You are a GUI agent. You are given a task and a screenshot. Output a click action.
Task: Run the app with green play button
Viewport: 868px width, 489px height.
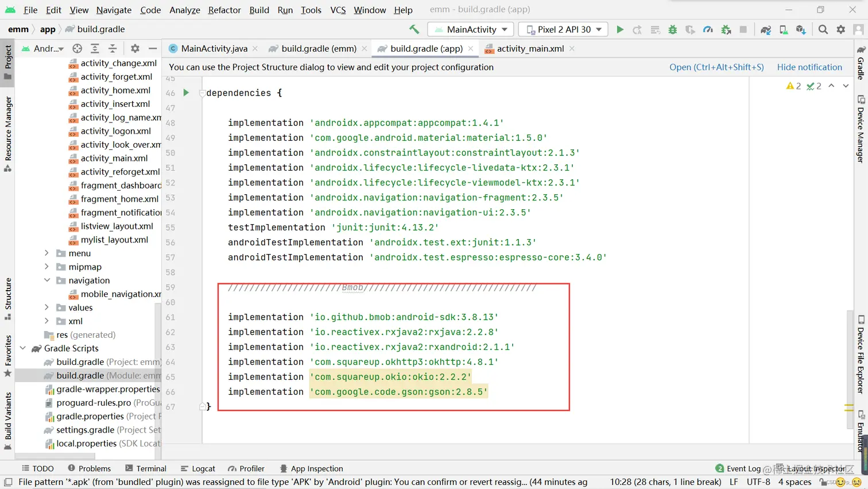tap(620, 29)
